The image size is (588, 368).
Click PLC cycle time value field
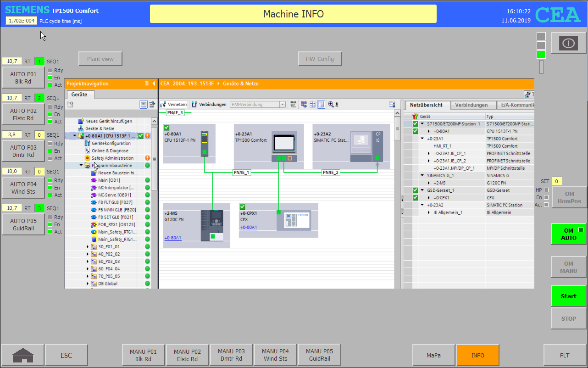pos(22,21)
